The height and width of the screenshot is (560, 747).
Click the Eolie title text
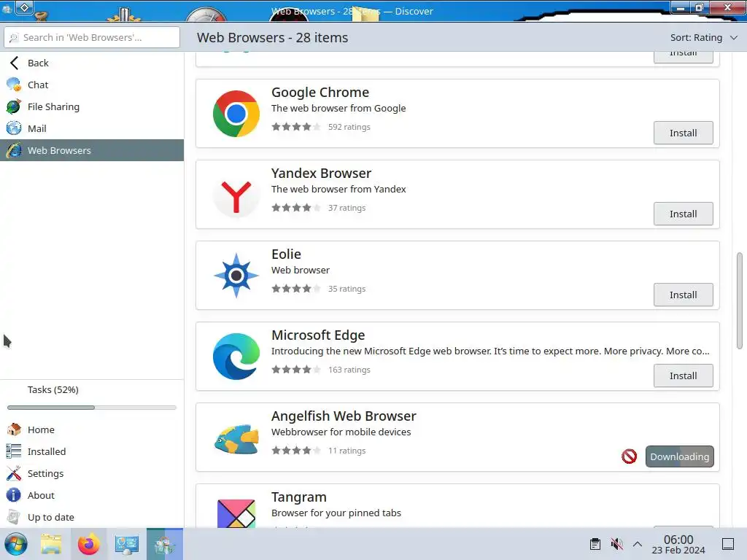pyautogui.click(x=286, y=254)
